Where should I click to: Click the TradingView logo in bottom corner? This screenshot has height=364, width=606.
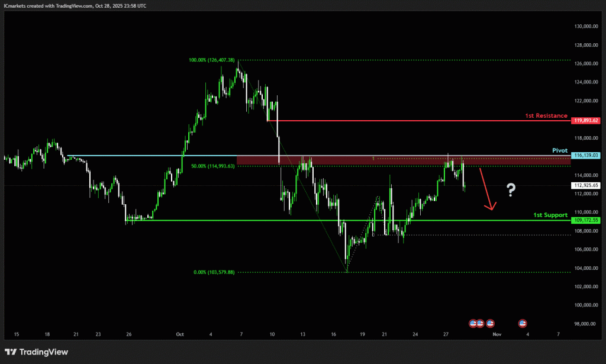click(37, 352)
